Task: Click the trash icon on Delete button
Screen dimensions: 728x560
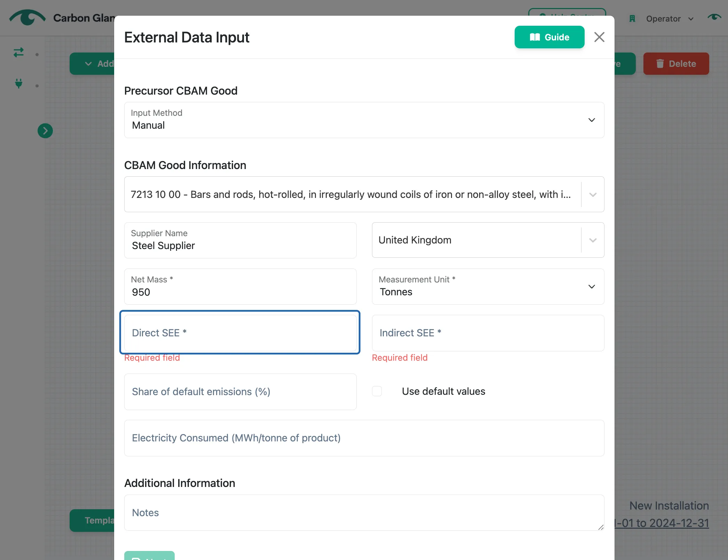Action: point(660,64)
